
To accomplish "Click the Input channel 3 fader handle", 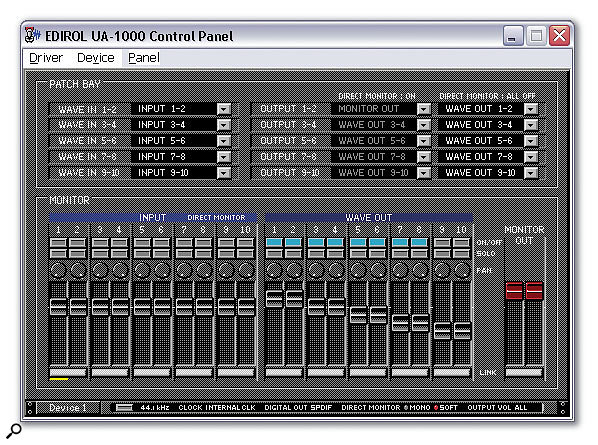I will point(100,307).
